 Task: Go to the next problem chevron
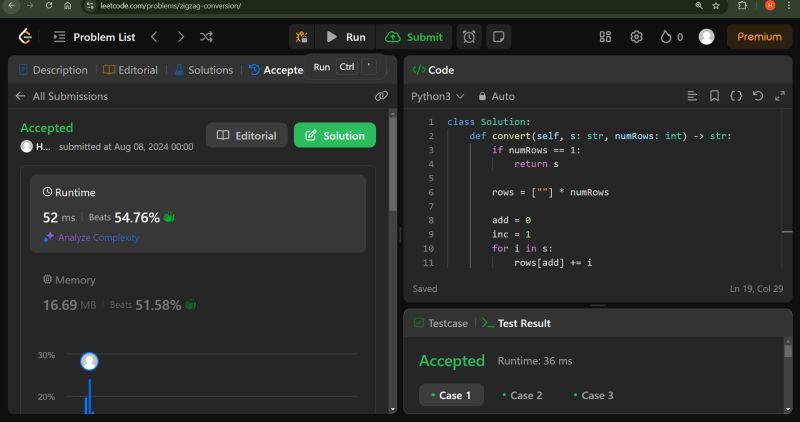click(x=180, y=37)
